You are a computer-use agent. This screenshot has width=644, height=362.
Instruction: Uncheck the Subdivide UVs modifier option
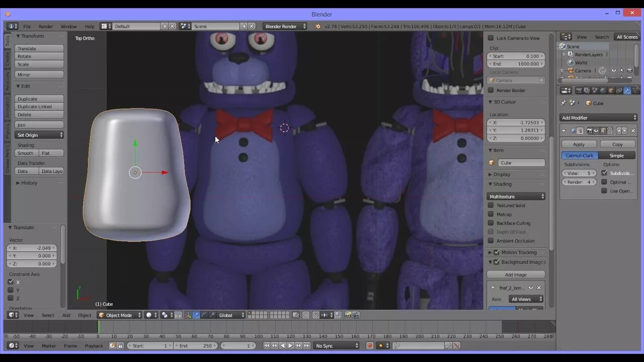tap(604, 173)
